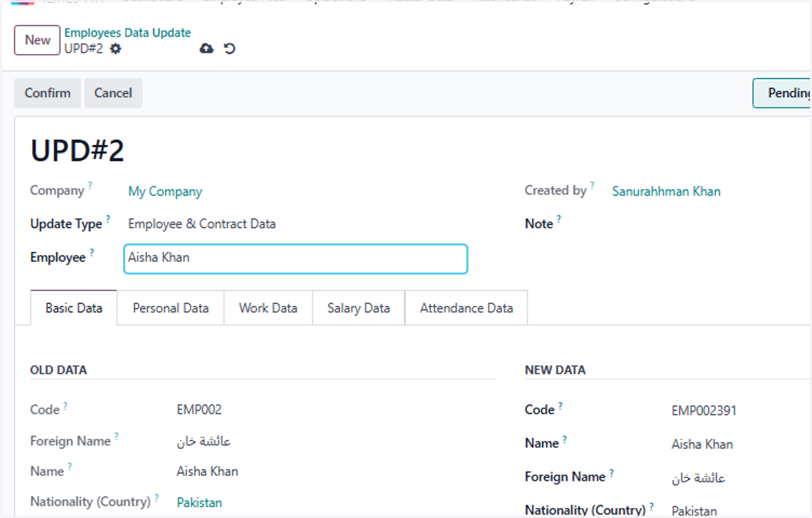Click the NEW DATA section header
The image size is (812, 518).
(x=555, y=370)
